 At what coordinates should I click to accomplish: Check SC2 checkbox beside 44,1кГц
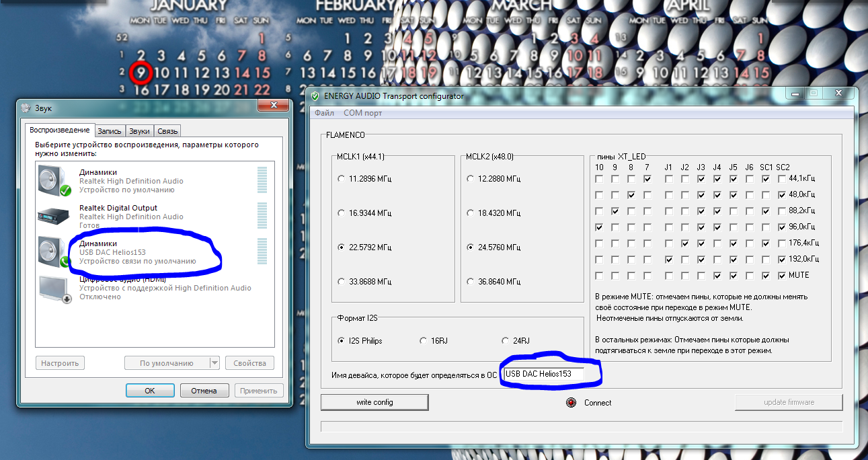coord(781,179)
